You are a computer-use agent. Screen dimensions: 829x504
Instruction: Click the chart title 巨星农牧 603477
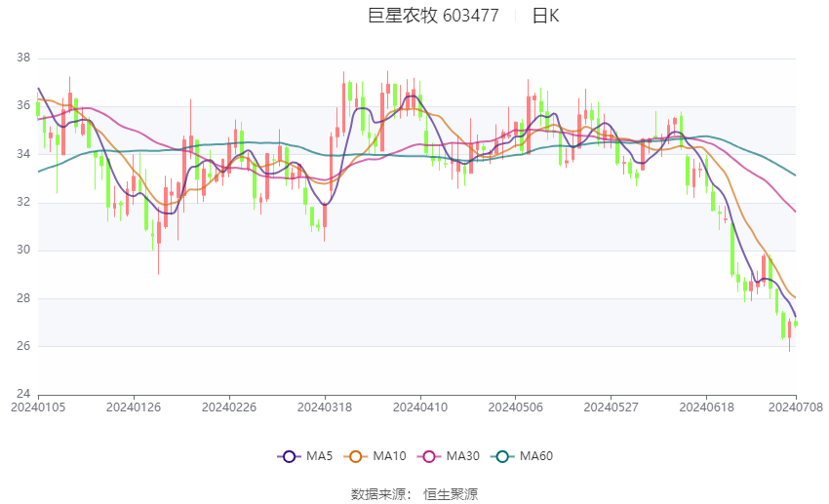(433, 16)
